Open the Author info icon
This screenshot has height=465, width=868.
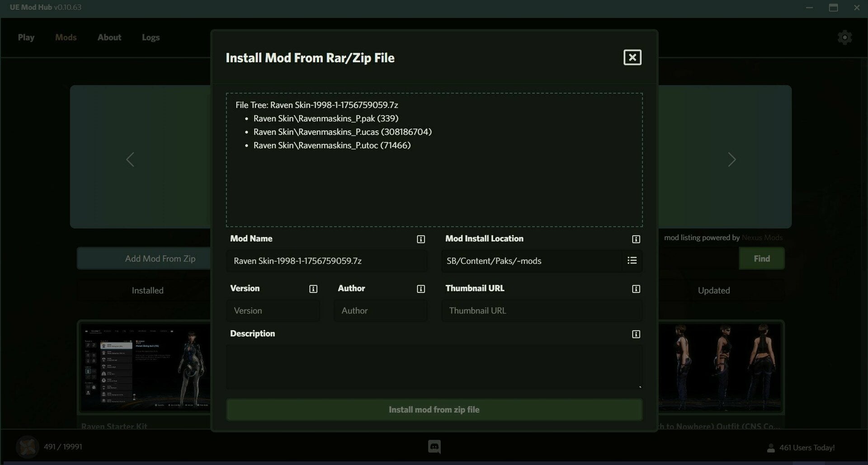point(421,289)
